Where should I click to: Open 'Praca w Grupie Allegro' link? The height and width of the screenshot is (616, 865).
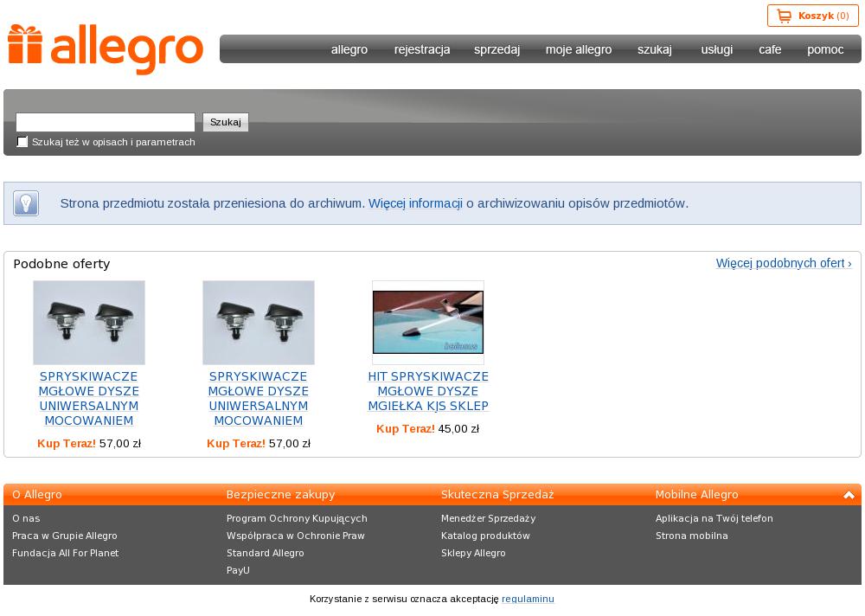[x=65, y=536]
